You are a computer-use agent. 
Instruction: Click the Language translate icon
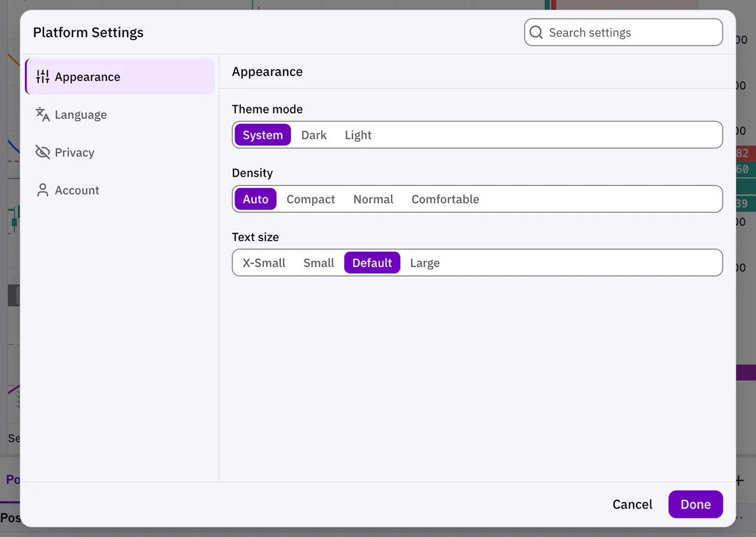coord(43,115)
